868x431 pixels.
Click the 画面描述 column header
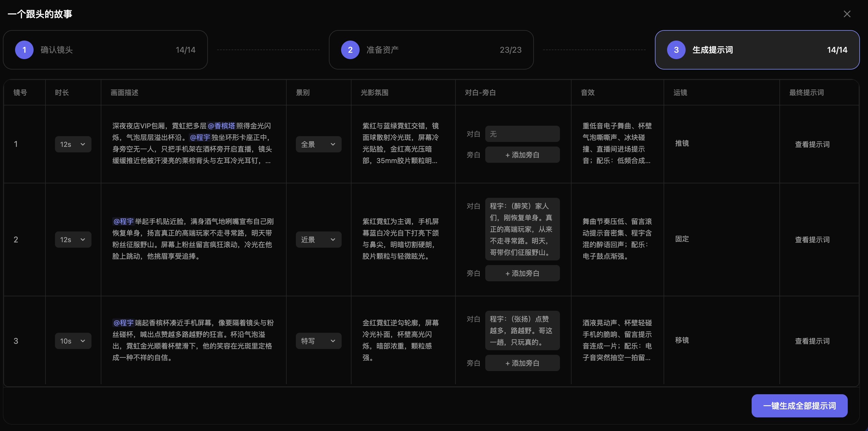click(x=124, y=93)
